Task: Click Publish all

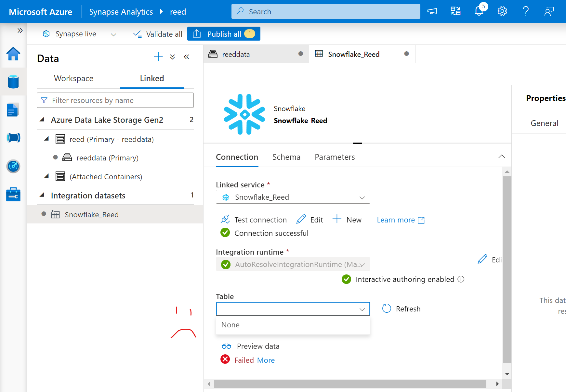Action: click(224, 33)
